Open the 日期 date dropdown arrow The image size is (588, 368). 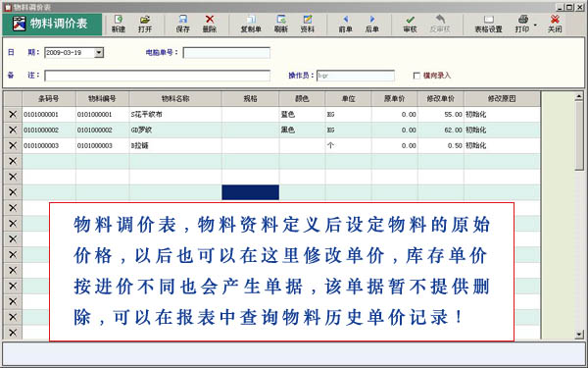pyautogui.click(x=99, y=53)
